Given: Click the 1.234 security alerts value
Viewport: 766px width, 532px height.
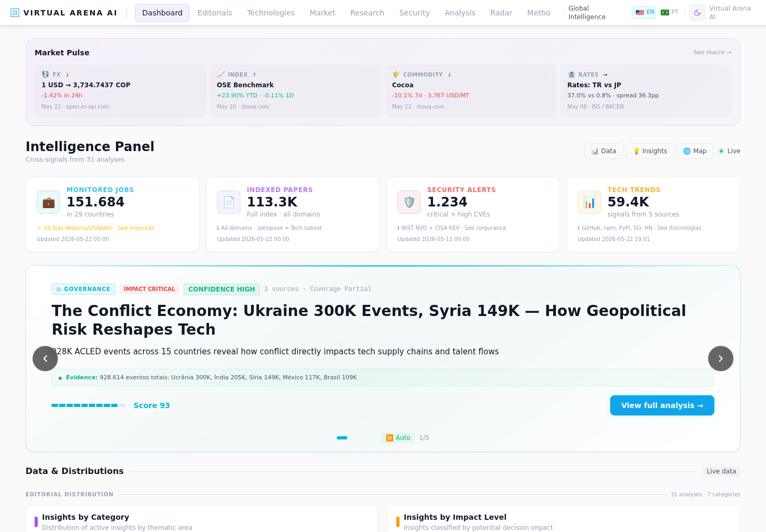Looking at the screenshot, I should click(x=447, y=202).
